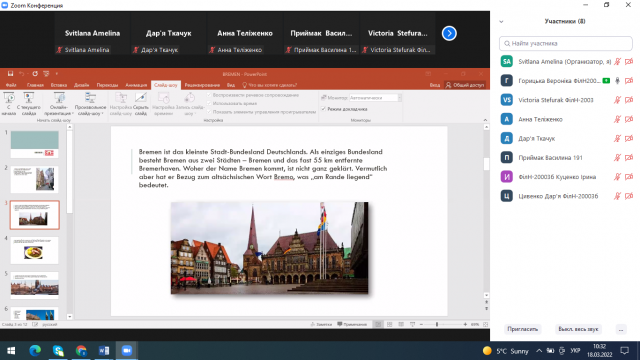Toggle play narrations checkbox

(209, 95)
